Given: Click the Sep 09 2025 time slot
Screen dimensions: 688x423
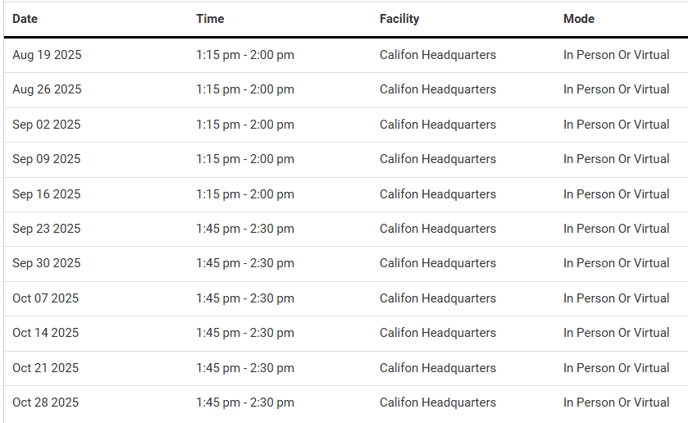Looking at the screenshot, I should [245, 159].
